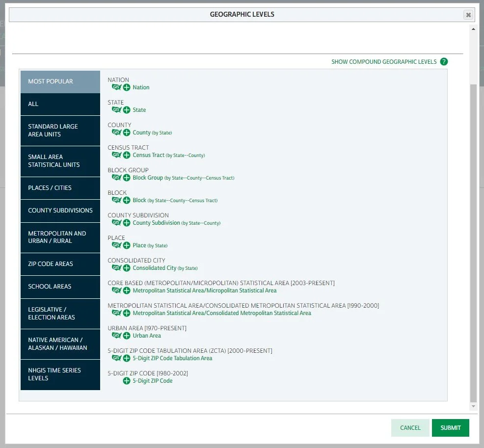Open NHGIS Time Series Levels tab
The width and height of the screenshot is (484, 448).
60,374
